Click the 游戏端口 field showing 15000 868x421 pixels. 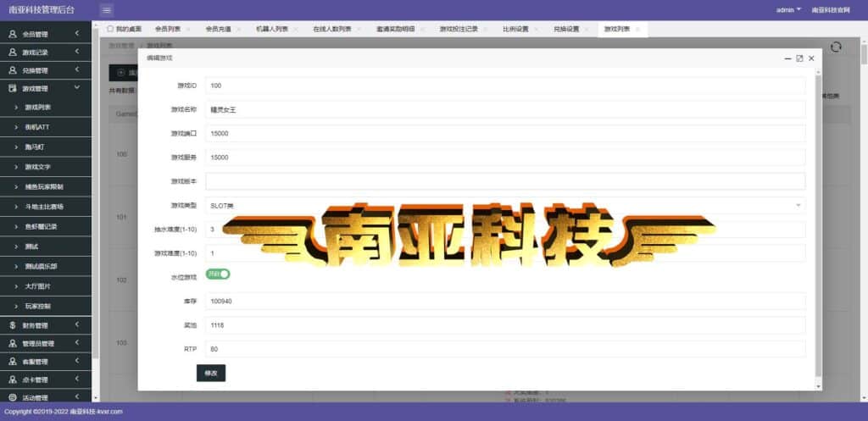coord(505,133)
